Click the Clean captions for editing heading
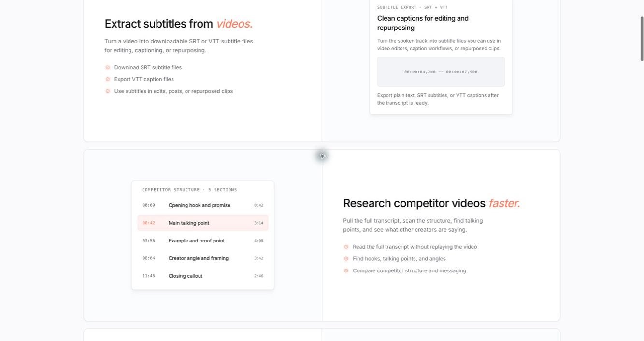The height and width of the screenshot is (341, 644). (x=423, y=23)
